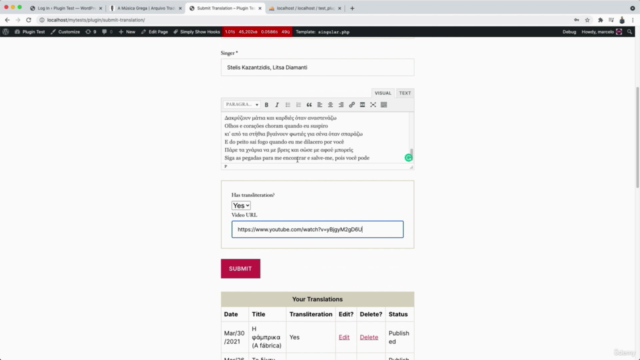This screenshot has width=640, height=360.
Task: Reload the page with the refresh icon
Action: (29, 20)
